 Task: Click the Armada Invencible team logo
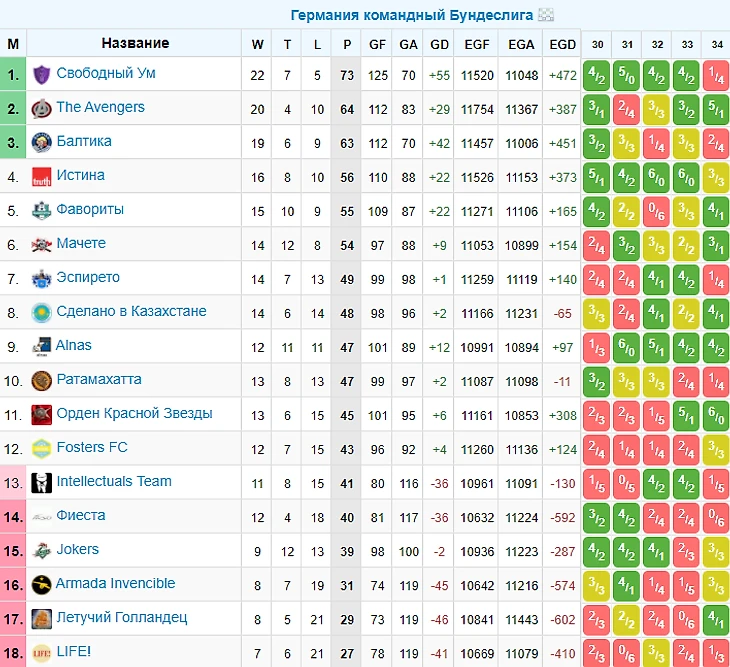41,584
